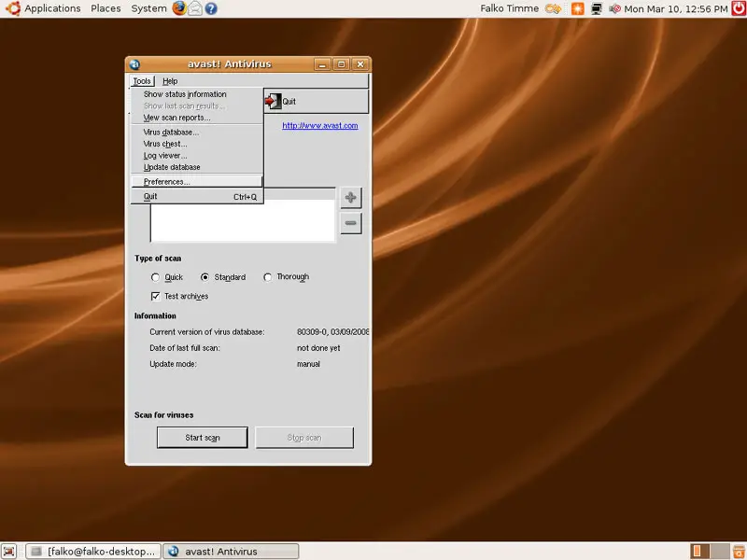Viewport: 747px width, 560px height.
Task: Open the orange update notifier icon
Action: (577, 8)
